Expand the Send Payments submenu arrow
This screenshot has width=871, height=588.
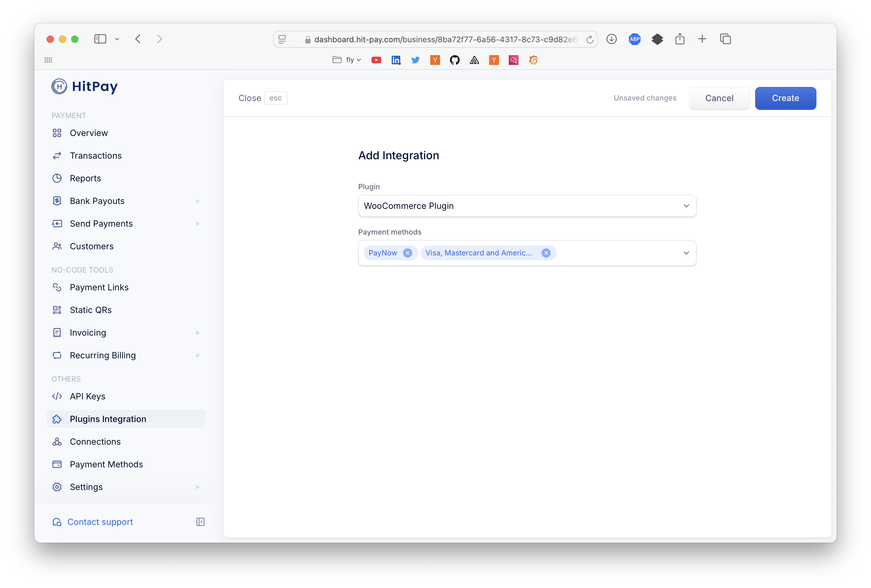[197, 224]
